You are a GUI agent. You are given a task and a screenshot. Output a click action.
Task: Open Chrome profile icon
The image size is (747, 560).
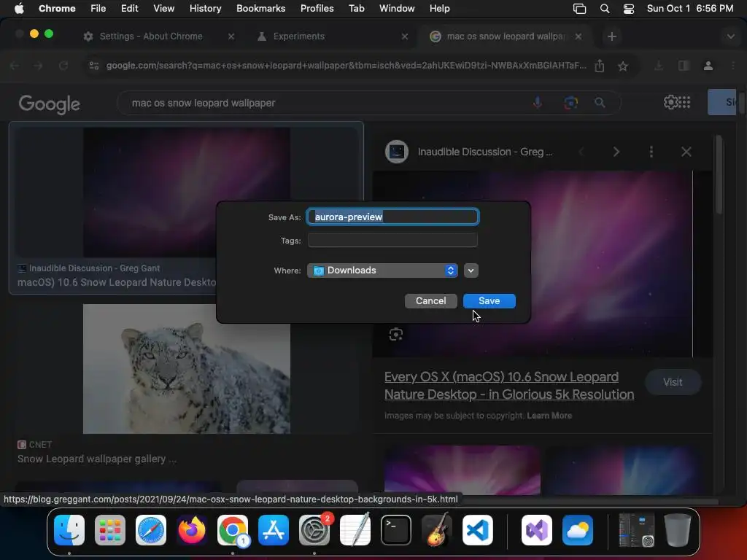coord(708,66)
